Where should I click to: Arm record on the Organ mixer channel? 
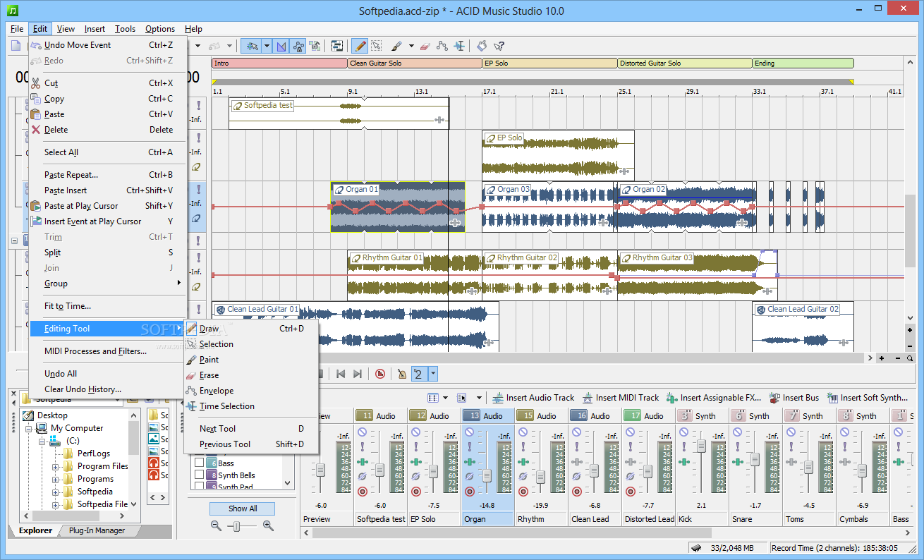click(470, 491)
